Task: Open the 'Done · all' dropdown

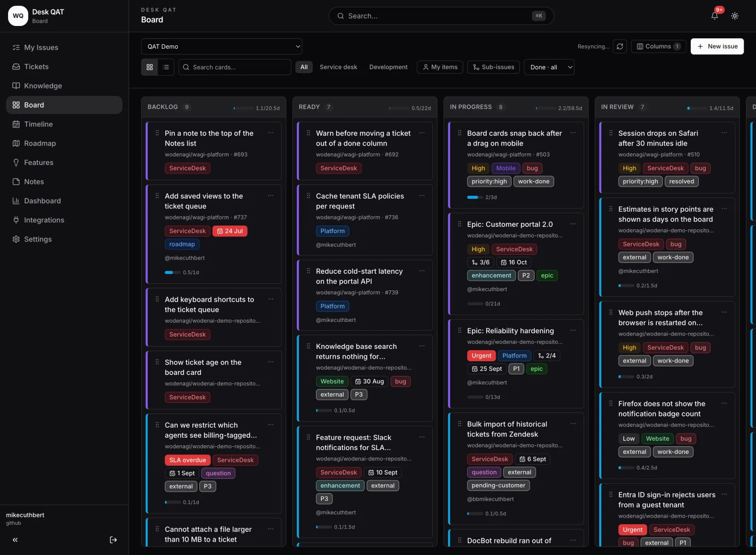Action: point(549,67)
